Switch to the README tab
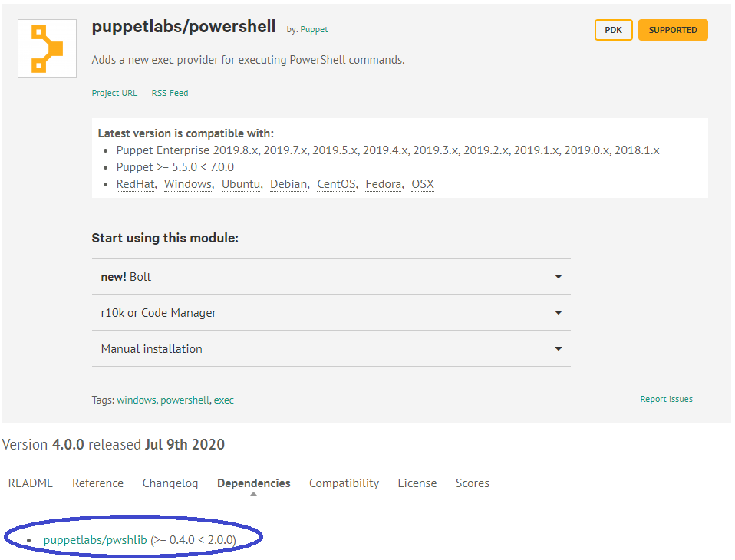This screenshot has width=735, height=560. (x=31, y=483)
